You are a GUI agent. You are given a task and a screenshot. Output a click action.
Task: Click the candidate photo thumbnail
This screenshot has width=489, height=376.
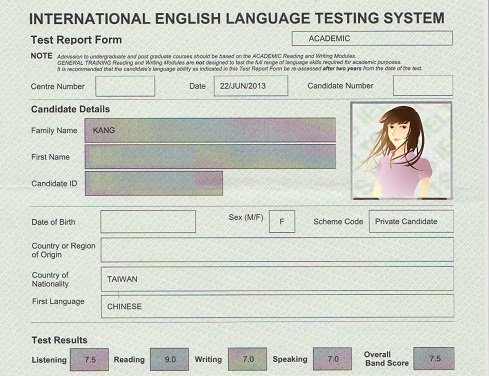402,151
